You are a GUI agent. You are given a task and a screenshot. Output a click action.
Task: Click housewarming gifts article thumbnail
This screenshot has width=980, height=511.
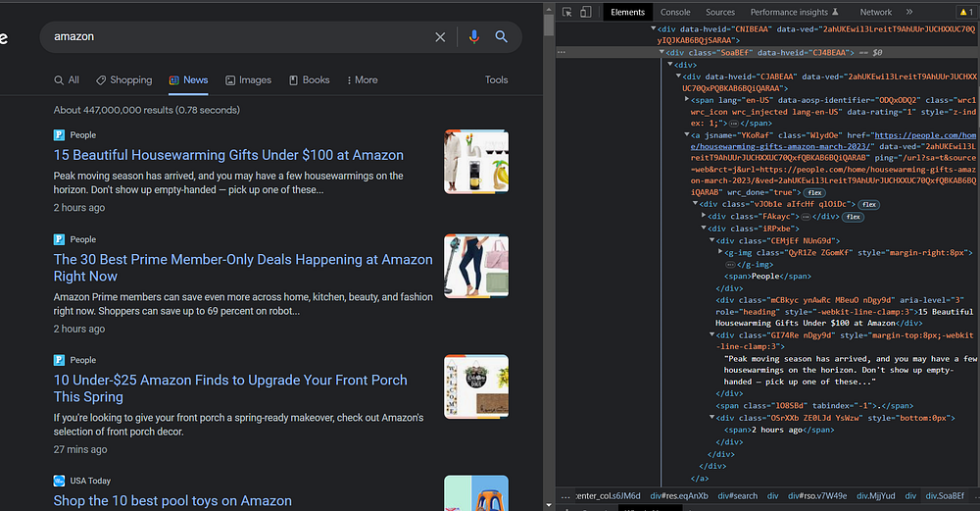point(476,162)
